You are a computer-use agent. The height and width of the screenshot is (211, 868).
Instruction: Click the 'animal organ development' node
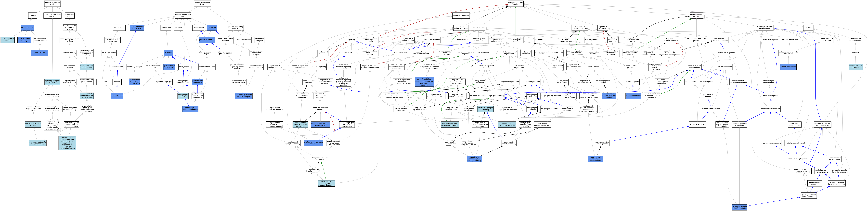(x=769, y=82)
